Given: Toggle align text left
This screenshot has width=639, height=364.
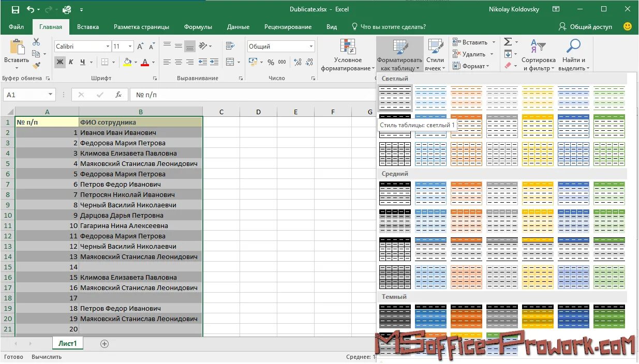Looking at the screenshot, I should tap(167, 62).
